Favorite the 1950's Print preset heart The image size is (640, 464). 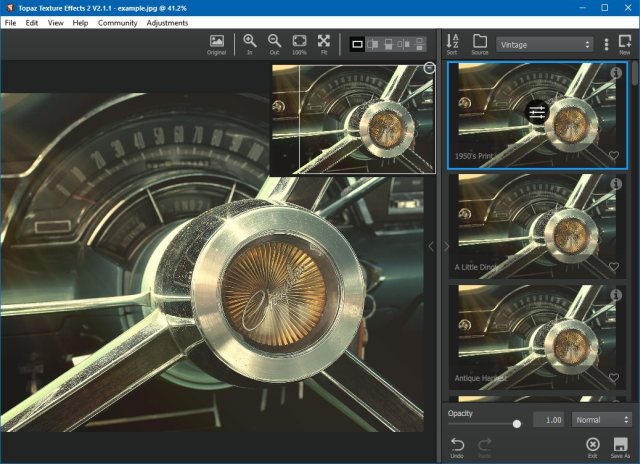coord(614,156)
